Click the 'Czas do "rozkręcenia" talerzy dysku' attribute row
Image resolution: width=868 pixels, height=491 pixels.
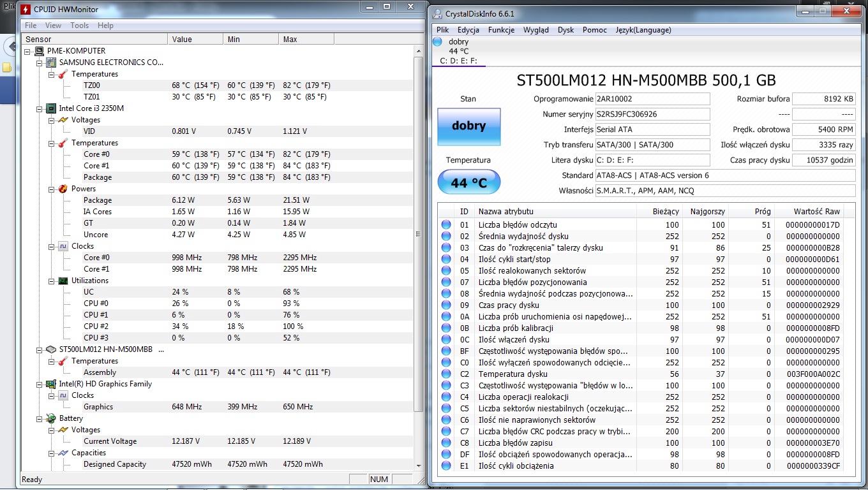pos(647,247)
